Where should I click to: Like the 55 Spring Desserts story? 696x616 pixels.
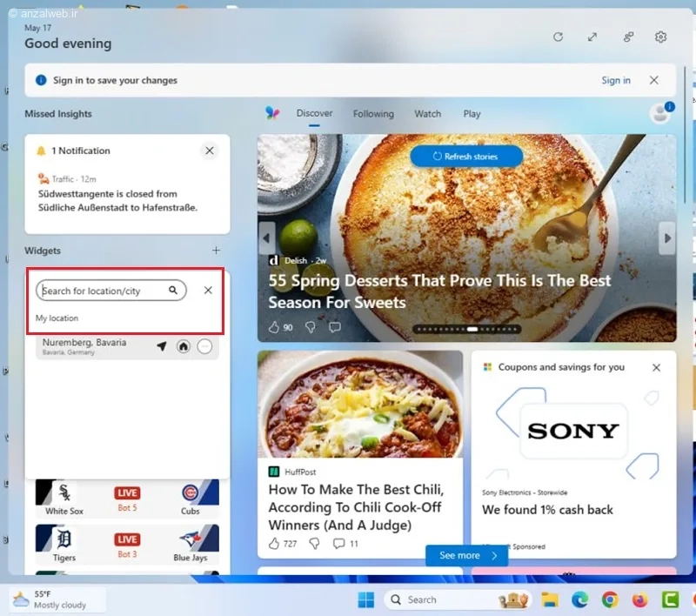pos(274,327)
